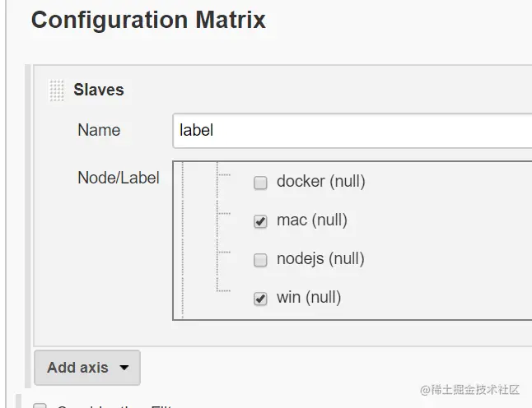532x408 pixels.
Task: Select the mac (null) label text
Action: pyautogui.click(x=311, y=220)
